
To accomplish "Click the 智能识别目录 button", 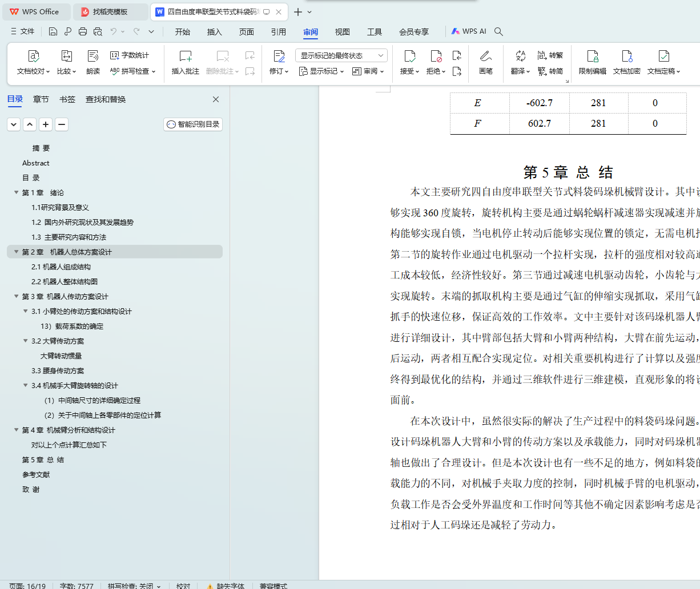I will 193,124.
